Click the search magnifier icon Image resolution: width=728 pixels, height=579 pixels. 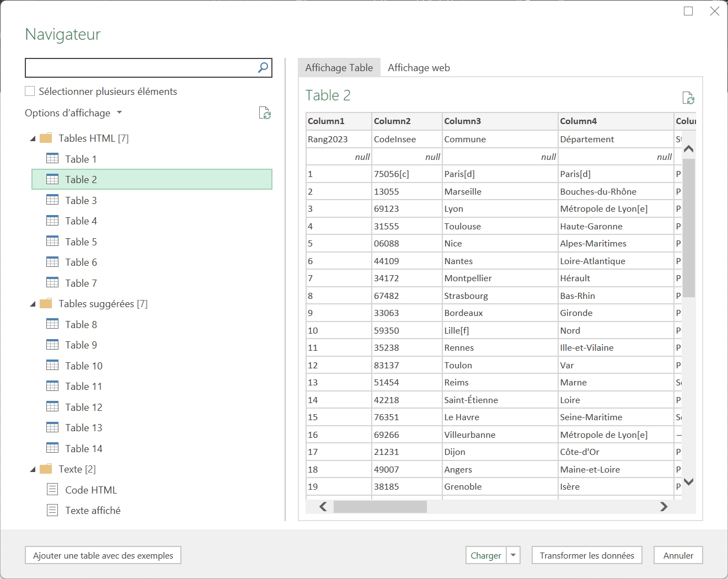(x=263, y=67)
